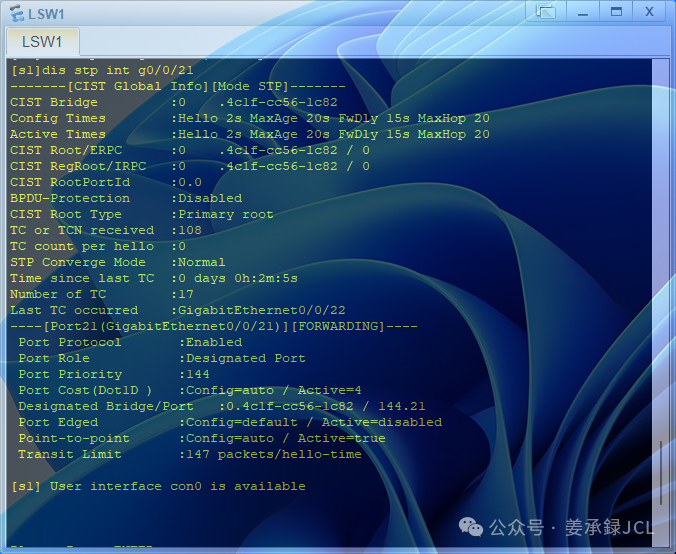This screenshot has width=676, height=554.
Task: Click 'Designated Port' in Port Role
Action: [x=246, y=358]
